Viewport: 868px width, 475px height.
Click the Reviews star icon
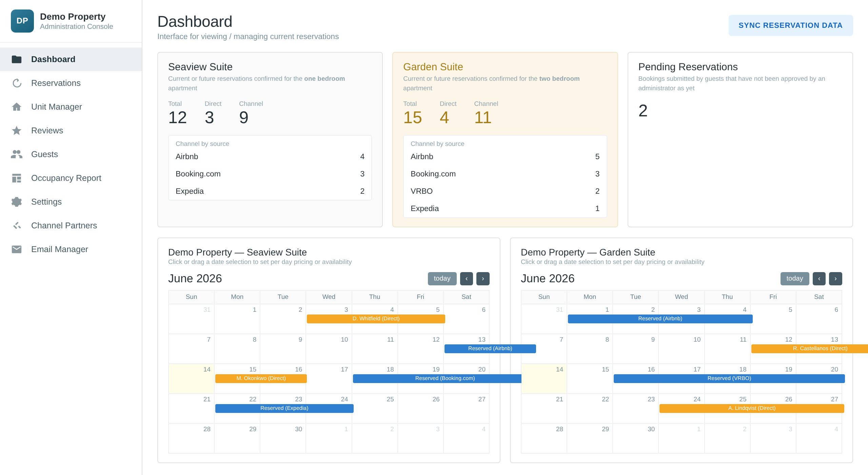click(x=17, y=131)
